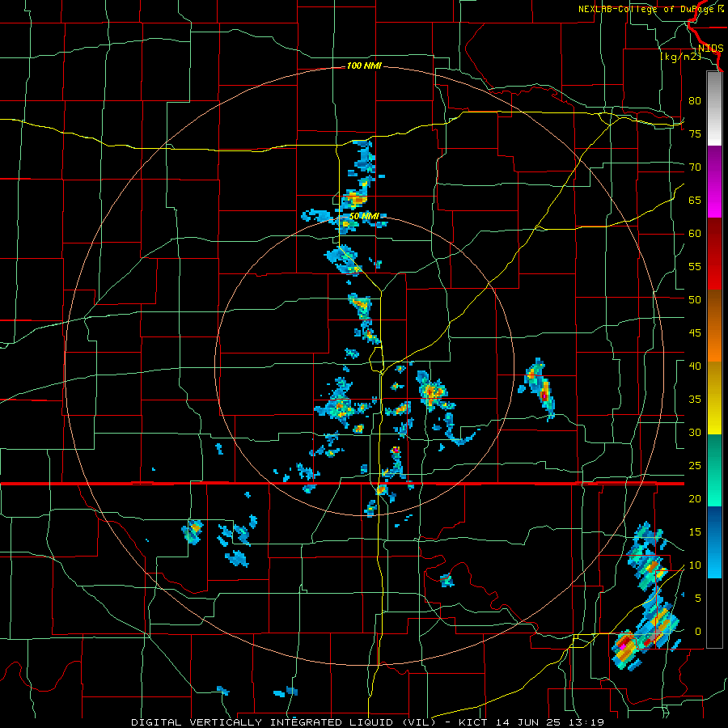The height and width of the screenshot is (728, 728).
Task: Click the gray-white top segment of the color scale
Action: pos(714,108)
